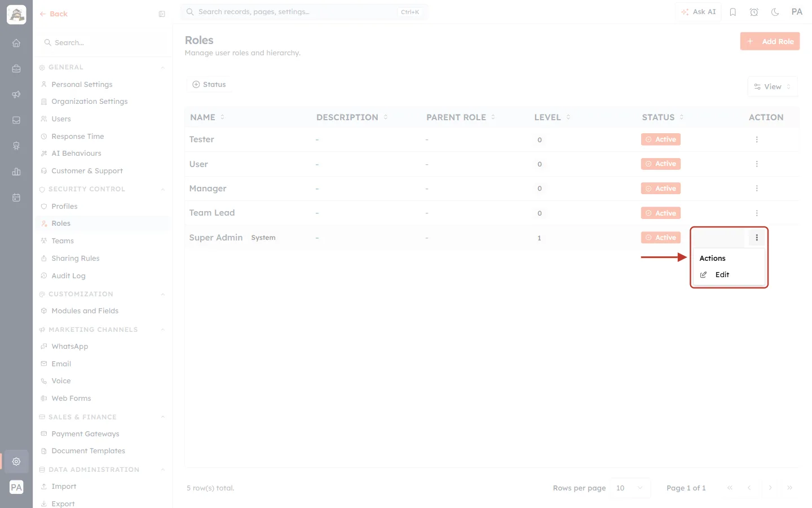Open the settings gear icon in left rail
Screen dimensions: 812x508
pyautogui.click(x=16, y=461)
